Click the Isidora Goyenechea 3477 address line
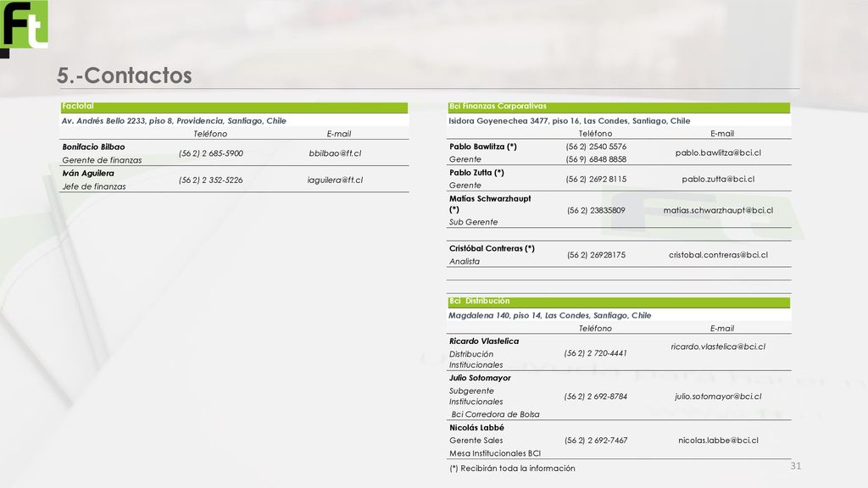This screenshot has height=488, width=868. (570, 120)
